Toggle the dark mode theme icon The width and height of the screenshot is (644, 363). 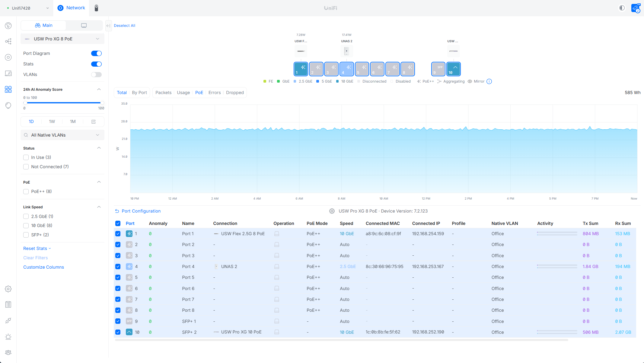(622, 8)
